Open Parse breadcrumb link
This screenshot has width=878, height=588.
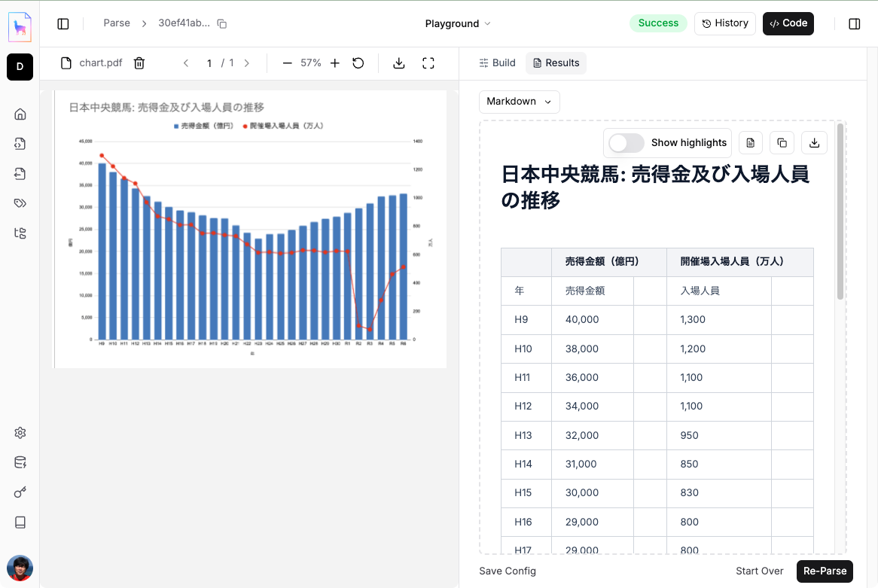click(x=117, y=23)
